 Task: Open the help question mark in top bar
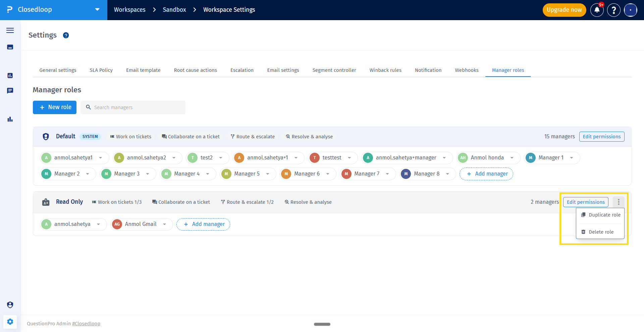point(614,10)
